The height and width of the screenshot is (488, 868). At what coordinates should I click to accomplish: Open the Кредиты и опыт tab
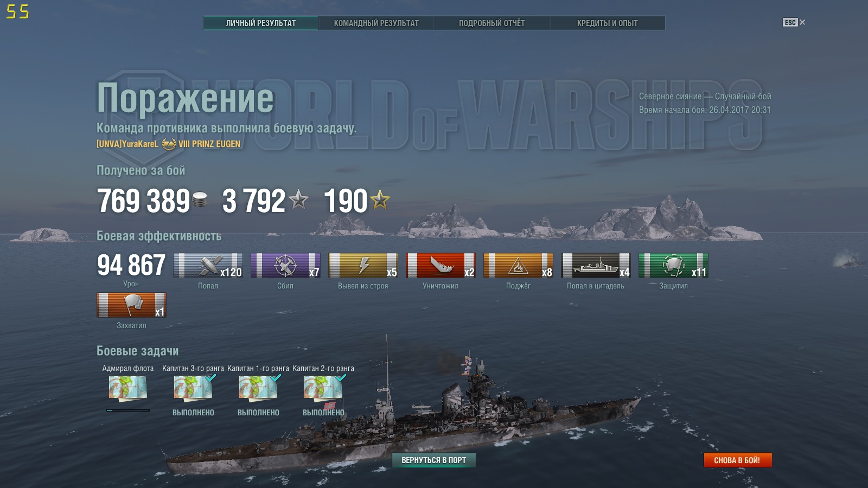point(608,23)
